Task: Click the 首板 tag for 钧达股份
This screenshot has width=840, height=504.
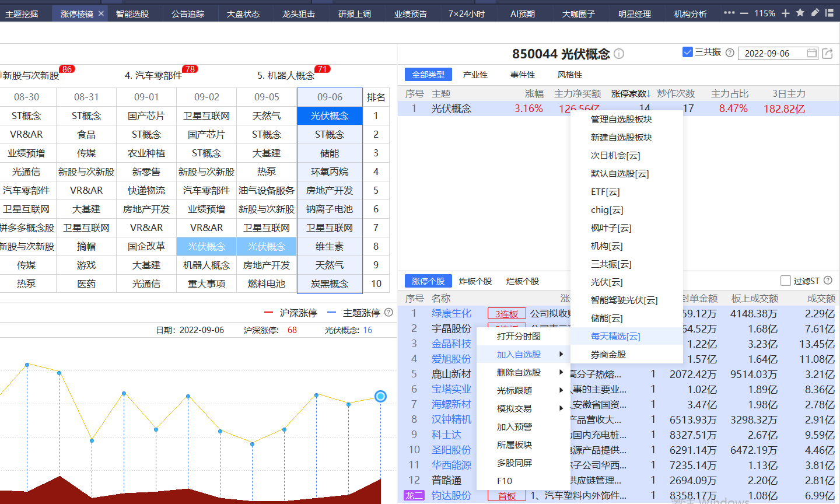Action: (507, 496)
